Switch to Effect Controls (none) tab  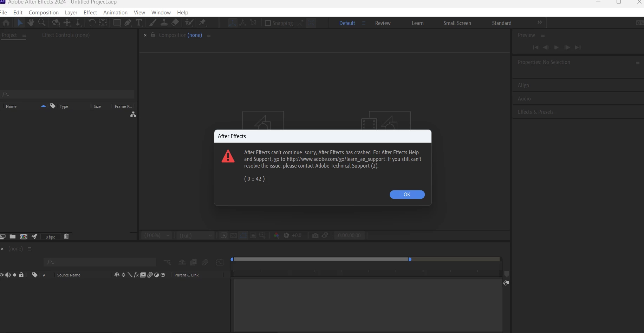66,35
